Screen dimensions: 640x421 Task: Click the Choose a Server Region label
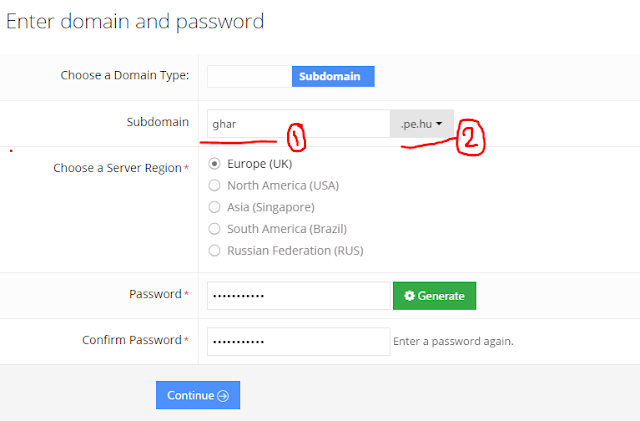118,168
